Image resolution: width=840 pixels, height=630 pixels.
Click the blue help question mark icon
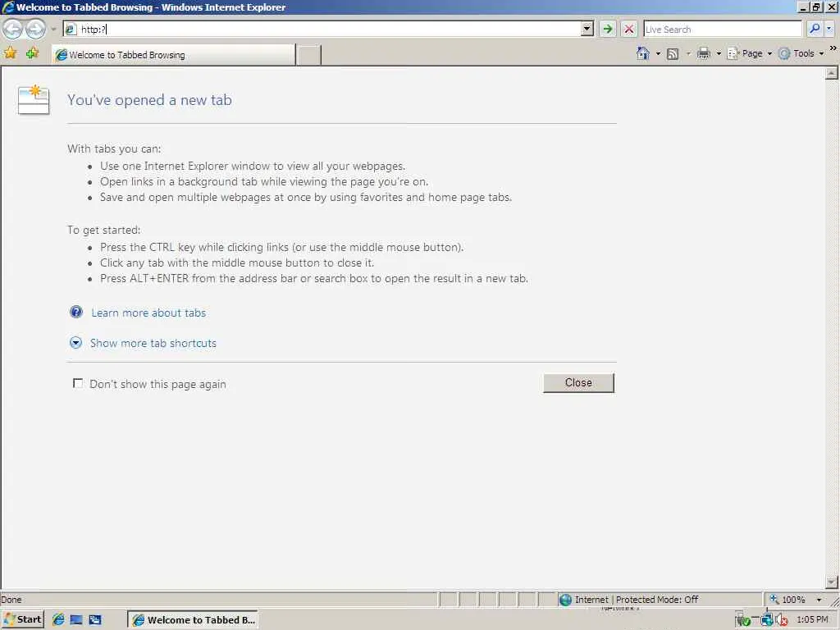click(76, 312)
